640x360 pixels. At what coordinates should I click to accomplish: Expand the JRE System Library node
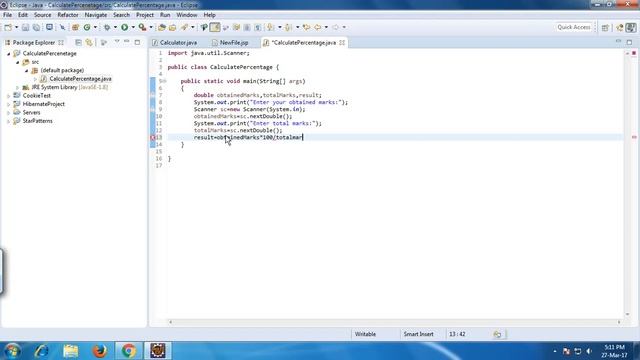click(x=18, y=87)
